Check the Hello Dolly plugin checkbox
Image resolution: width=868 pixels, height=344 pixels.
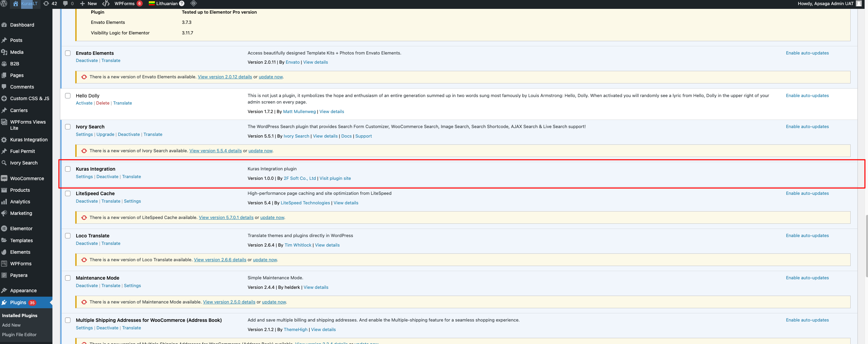tap(68, 96)
